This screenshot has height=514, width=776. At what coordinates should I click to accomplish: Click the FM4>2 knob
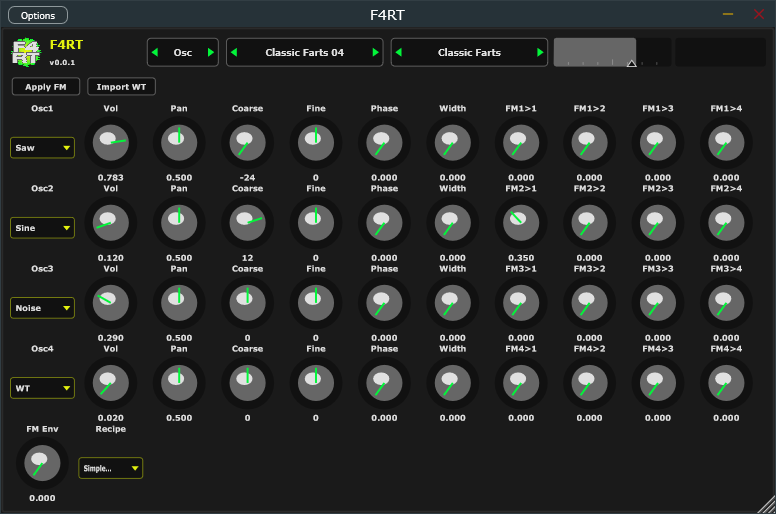[x=589, y=383]
